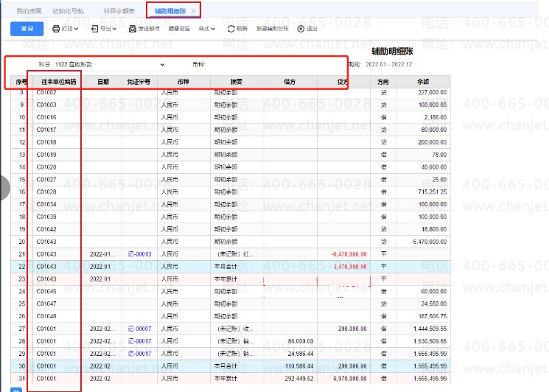Select cell C01003 in row 9
The height and width of the screenshot is (392, 549).
(x=46, y=105)
